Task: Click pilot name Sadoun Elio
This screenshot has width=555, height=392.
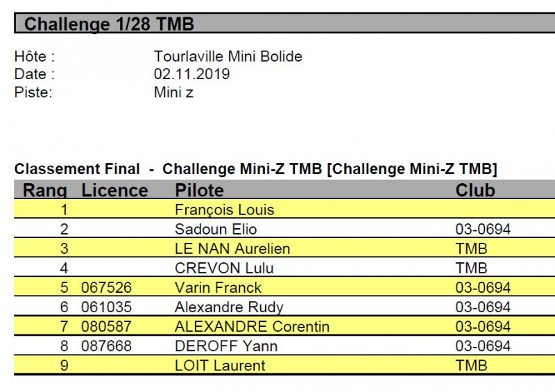Action: [216, 230]
